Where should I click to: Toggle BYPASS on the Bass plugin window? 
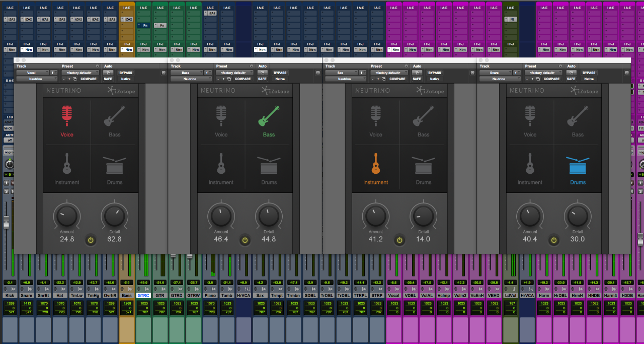click(280, 73)
